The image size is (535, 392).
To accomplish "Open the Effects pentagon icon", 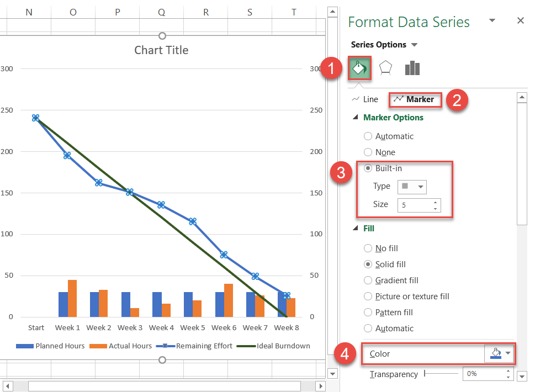I will coord(385,67).
